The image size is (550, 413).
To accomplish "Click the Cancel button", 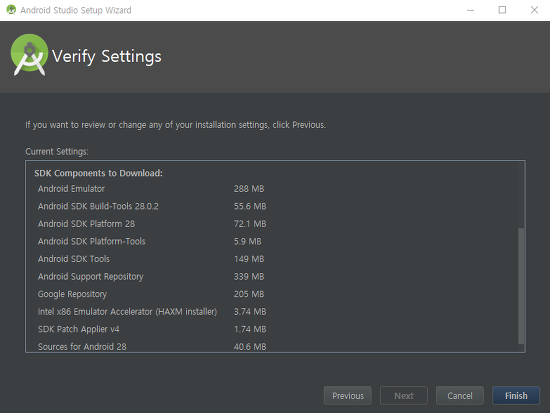I will [460, 395].
